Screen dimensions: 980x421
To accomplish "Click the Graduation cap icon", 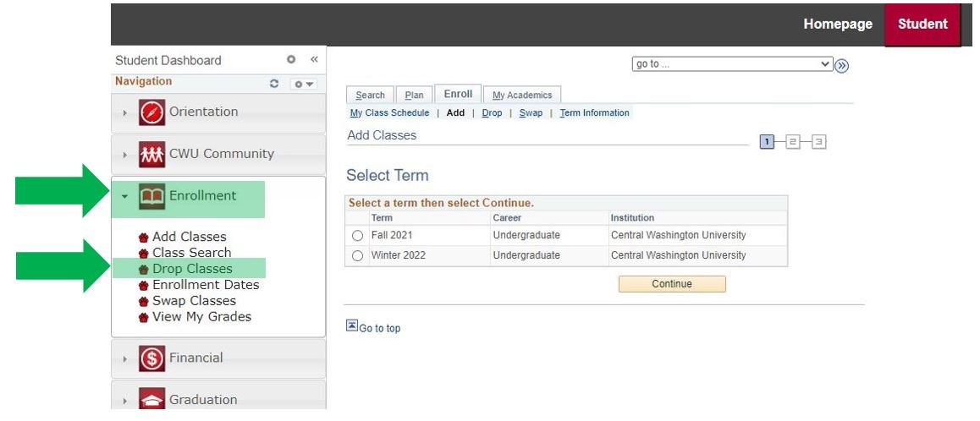I will coord(151,398).
